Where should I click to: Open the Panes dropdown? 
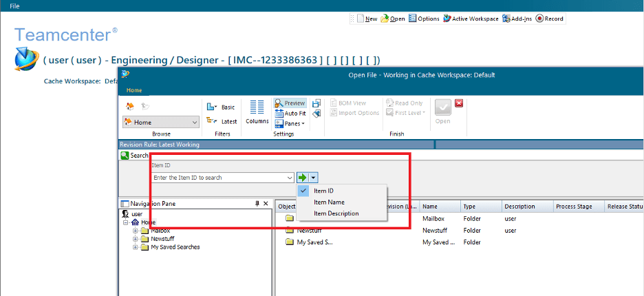(x=290, y=123)
